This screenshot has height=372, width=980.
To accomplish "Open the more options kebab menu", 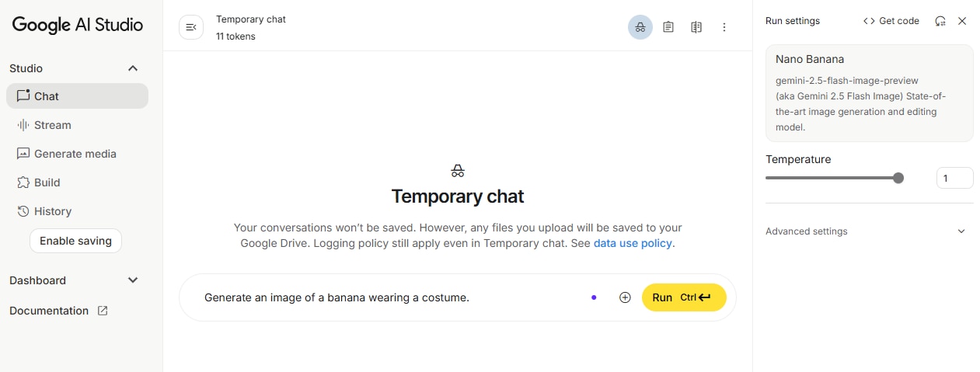I will pyautogui.click(x=724, y=27).
